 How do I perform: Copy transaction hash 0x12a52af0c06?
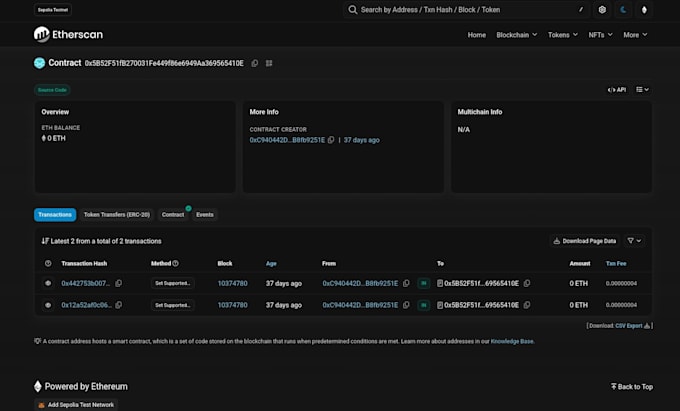point(118,305)
